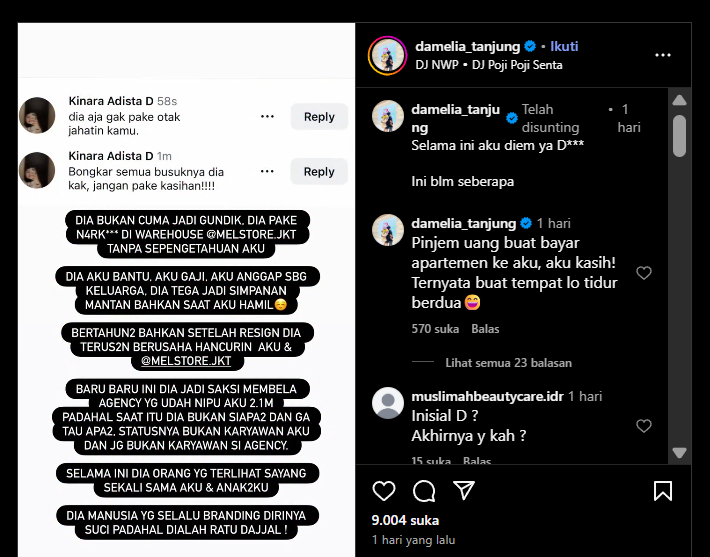710x557 pixels.
Task: Click Balas under the 570 suka comment
Action: coord(485,329)
